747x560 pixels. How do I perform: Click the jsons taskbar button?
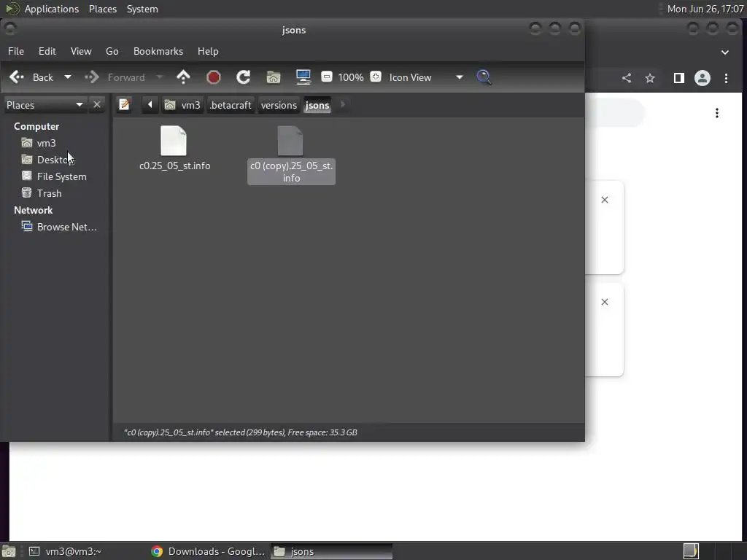coord(332,551)
